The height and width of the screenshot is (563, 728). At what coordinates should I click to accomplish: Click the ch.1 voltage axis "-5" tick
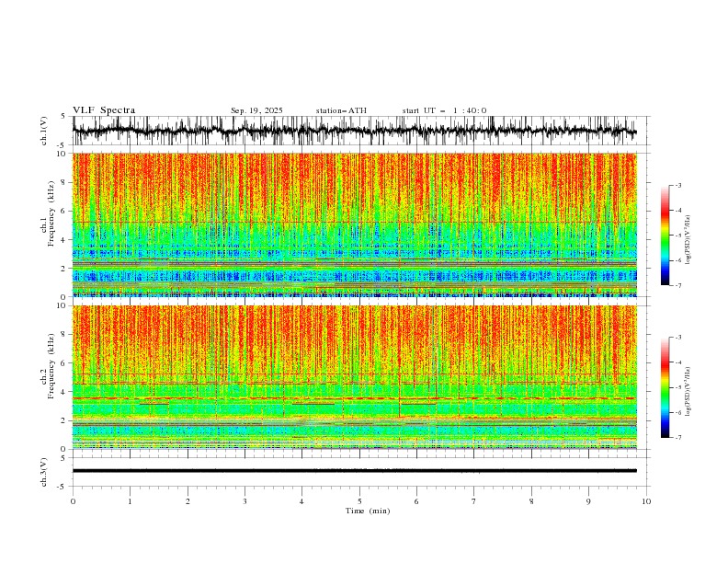point(62,145)
